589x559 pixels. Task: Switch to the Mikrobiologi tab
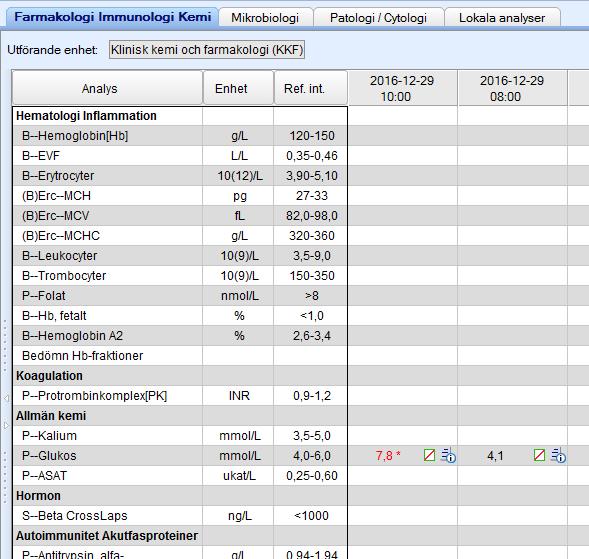tap(265, 18)
